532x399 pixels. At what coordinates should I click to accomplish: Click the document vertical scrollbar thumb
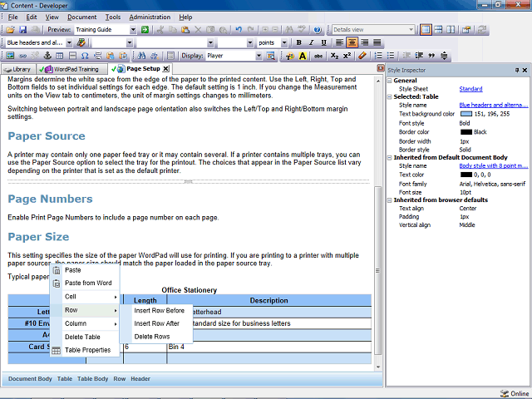(x=378, y=270)
